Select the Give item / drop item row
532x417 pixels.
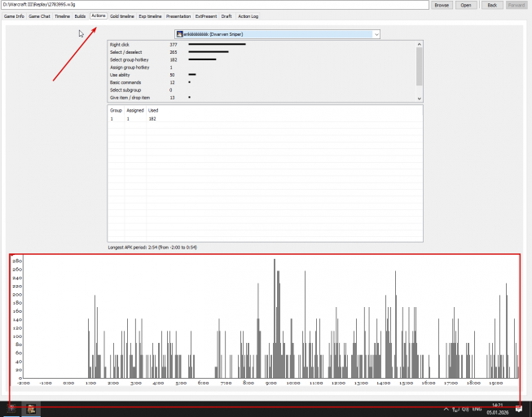point(262,98)
